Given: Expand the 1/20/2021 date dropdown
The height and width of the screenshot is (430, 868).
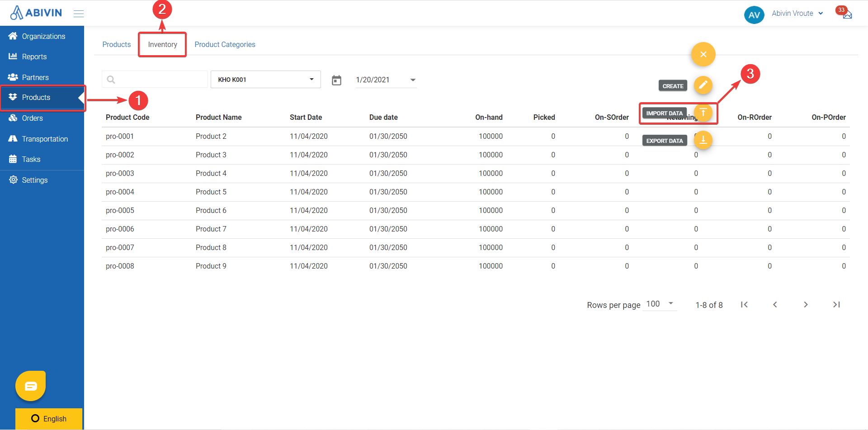Looking at the screenshot, I should tap(386, 80).
